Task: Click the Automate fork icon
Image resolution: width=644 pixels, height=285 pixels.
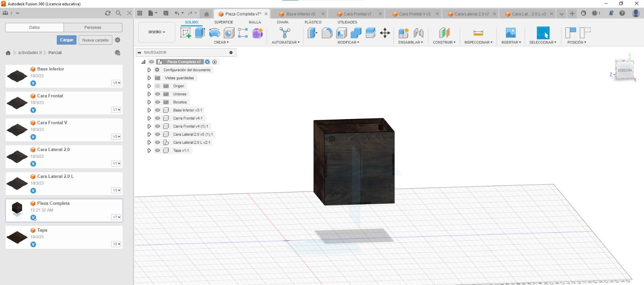Action: click(285, 33)
